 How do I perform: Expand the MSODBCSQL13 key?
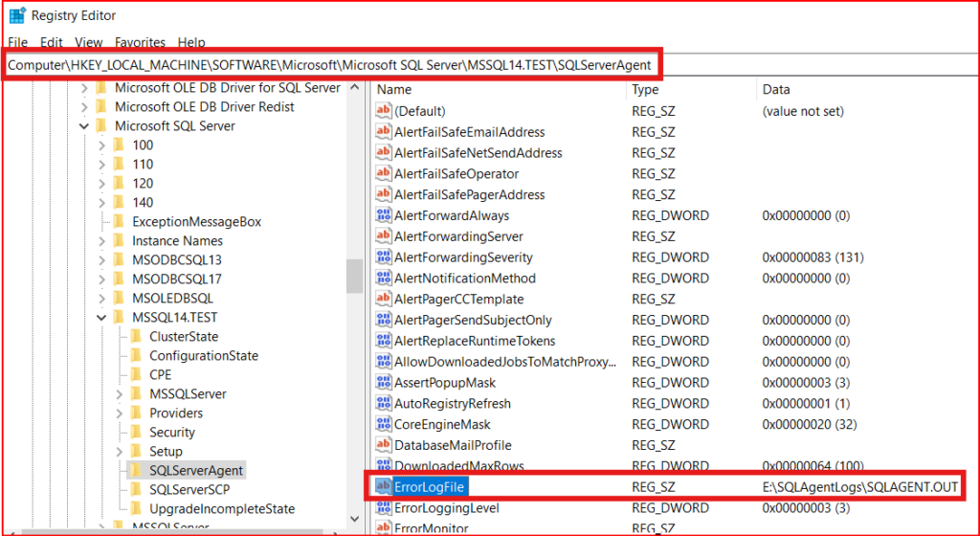(x=101, y=260)
